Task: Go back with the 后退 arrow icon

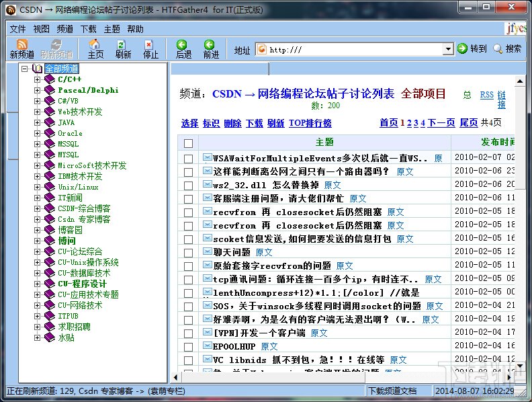Action: click(x=182, y=44)
